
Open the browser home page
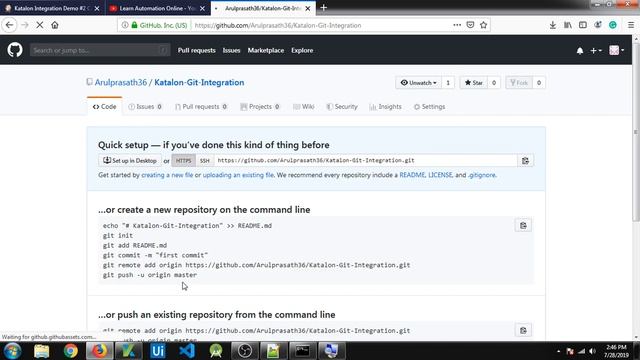pos(55,25)
